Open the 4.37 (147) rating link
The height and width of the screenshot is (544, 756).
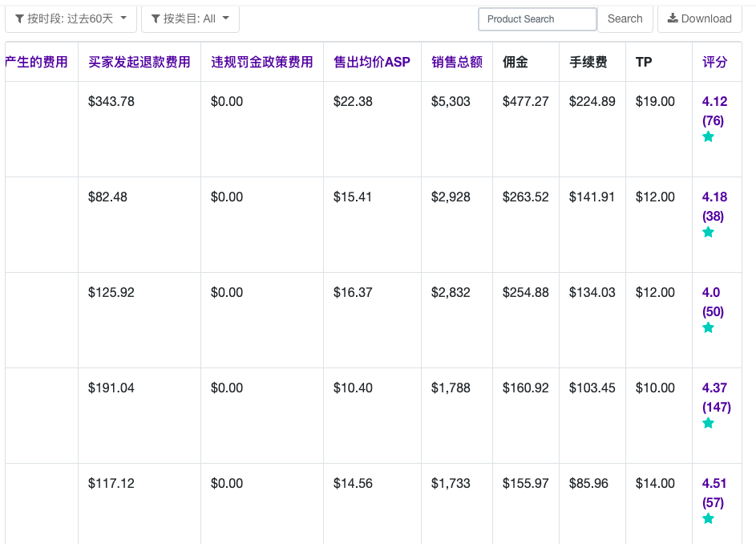[716, 397]
